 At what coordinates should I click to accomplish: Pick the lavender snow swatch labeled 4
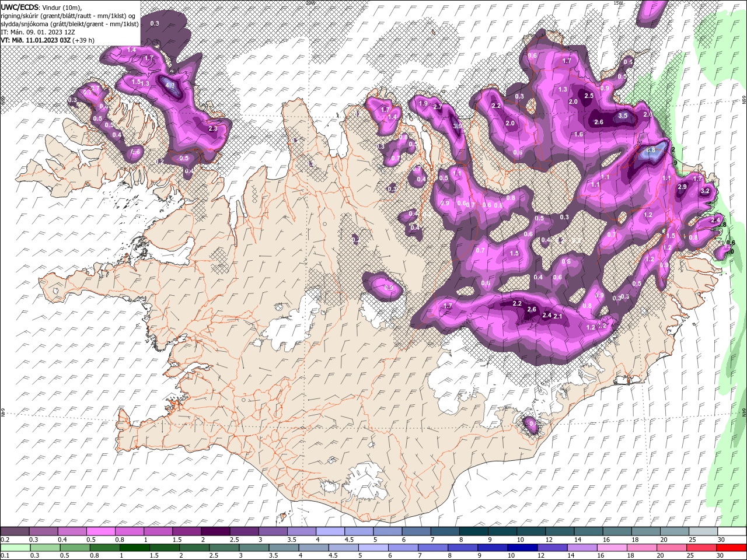pyautogui.click(x=330, y=531)
